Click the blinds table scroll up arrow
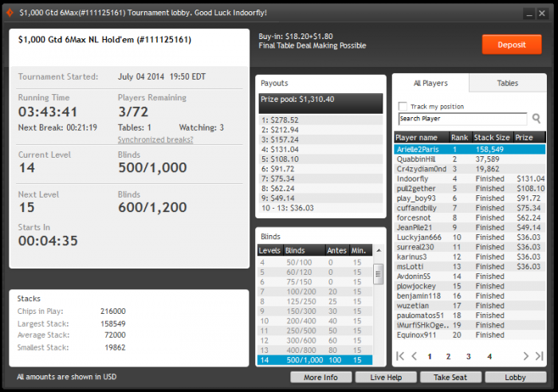558x392 pixels. 379,250
